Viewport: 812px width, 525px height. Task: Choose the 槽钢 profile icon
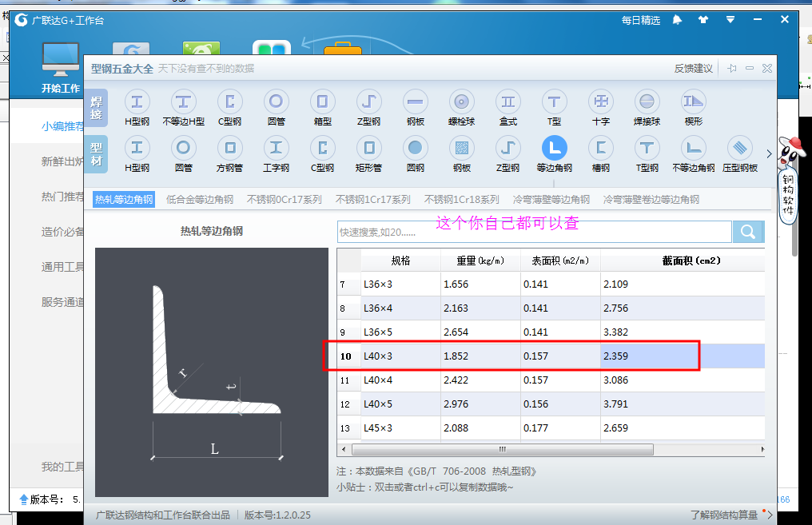(601, 148)
